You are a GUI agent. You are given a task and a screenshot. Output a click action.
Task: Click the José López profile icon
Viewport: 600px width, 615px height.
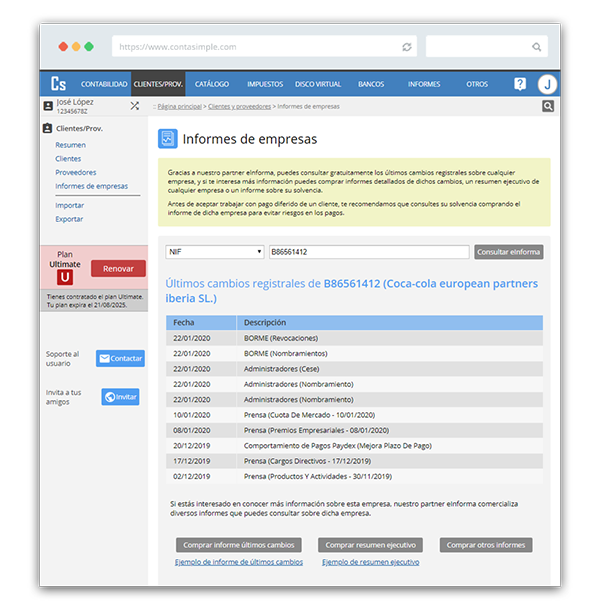[x=48, y=106]
